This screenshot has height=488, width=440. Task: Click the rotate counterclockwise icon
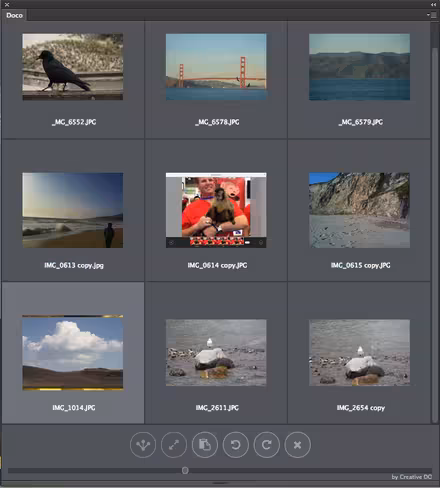pyautogui.click(x=236, y=445)
